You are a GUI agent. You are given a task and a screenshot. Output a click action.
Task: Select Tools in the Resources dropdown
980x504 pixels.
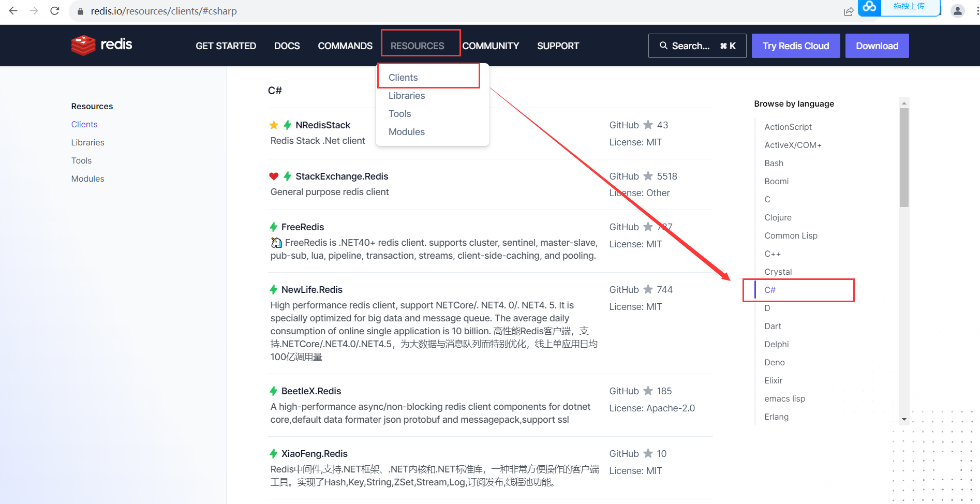[400, 114]
